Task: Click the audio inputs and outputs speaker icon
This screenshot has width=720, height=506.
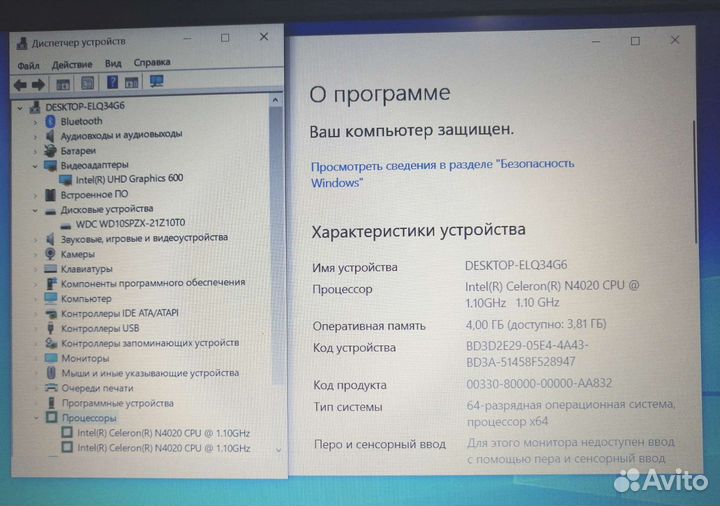Action: (51, 136)
